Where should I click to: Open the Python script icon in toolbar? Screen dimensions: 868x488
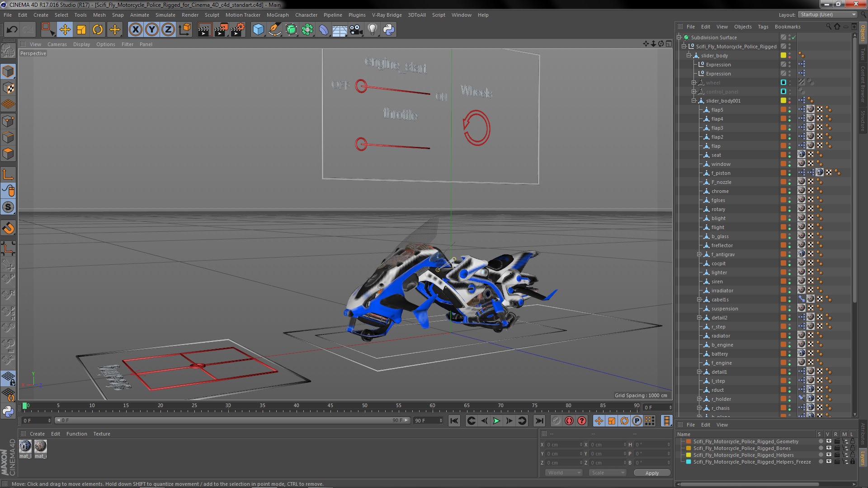(x=389, y=30)
